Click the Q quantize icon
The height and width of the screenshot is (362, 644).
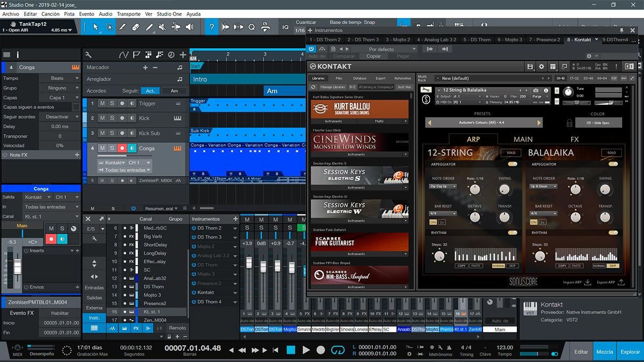point(252,27)
